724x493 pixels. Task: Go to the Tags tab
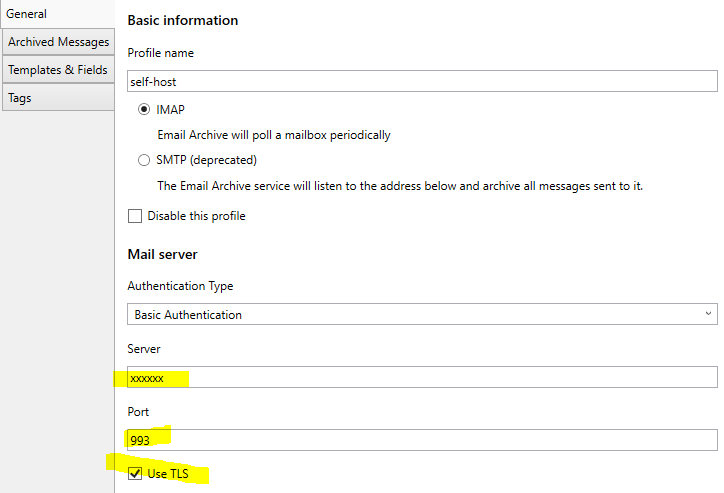(x=58, y=97)
